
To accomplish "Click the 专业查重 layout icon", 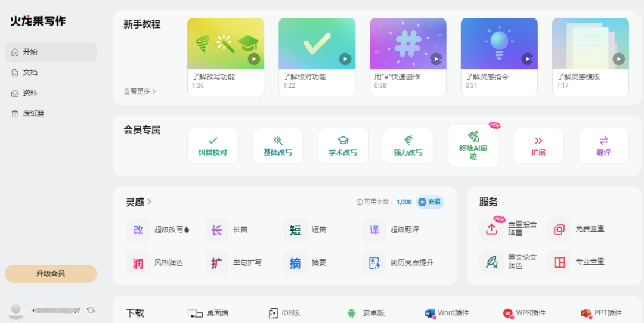I will pyautogui.click(x=559, y=262).
